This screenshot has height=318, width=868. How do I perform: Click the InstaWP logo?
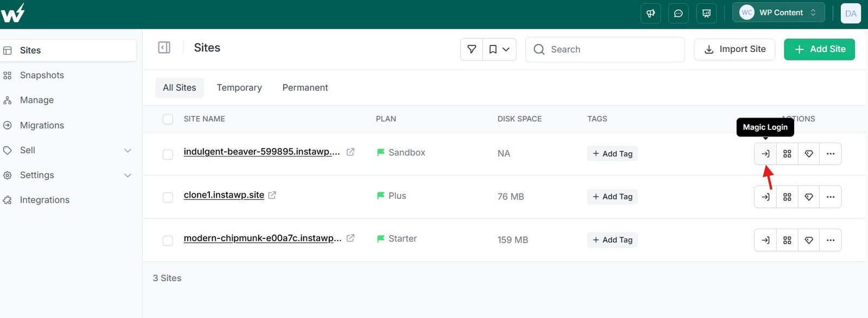click(x=12, y=12)
